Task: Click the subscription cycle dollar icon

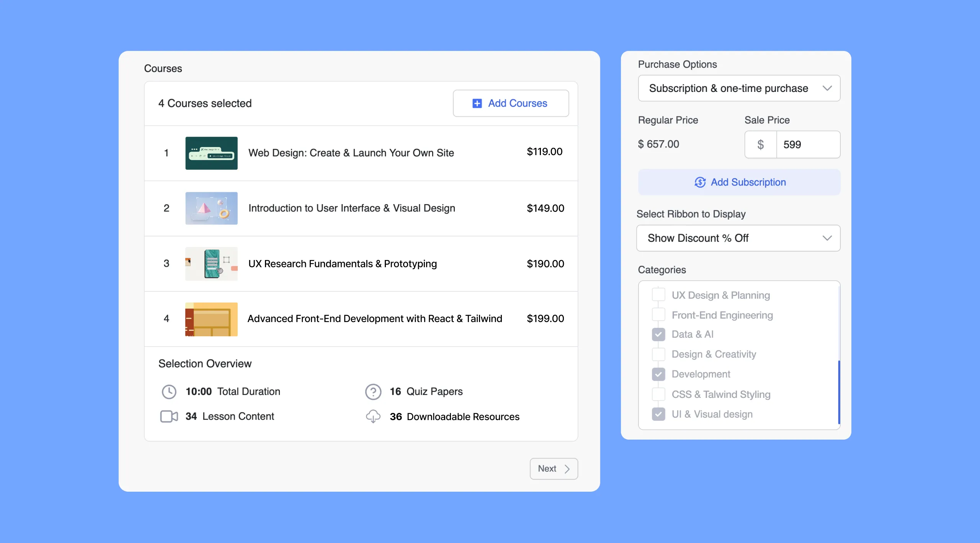Action: point(700,182)
